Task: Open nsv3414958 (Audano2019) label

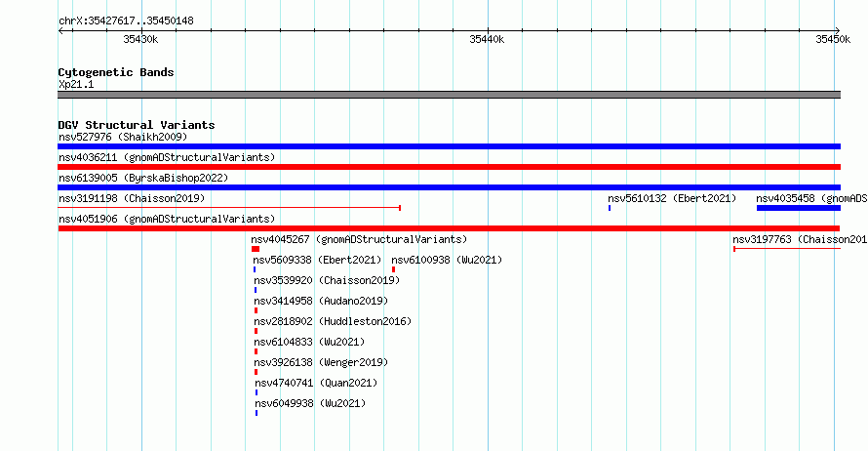Action: (x=321, y=301)
